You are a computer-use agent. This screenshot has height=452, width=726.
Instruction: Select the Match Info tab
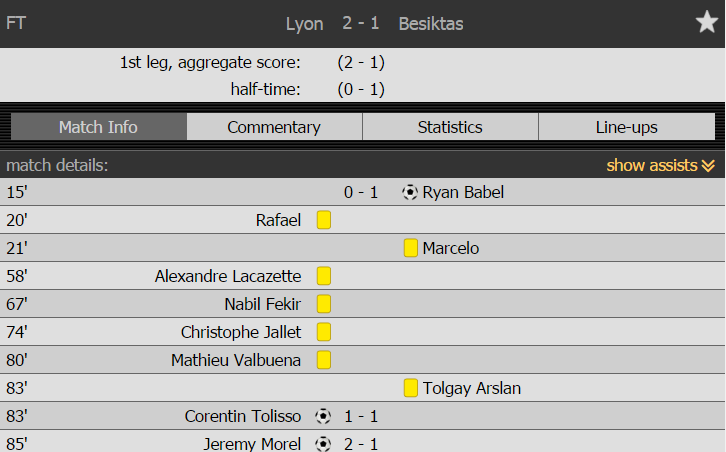pyautogui.click(x=99, y=126)
